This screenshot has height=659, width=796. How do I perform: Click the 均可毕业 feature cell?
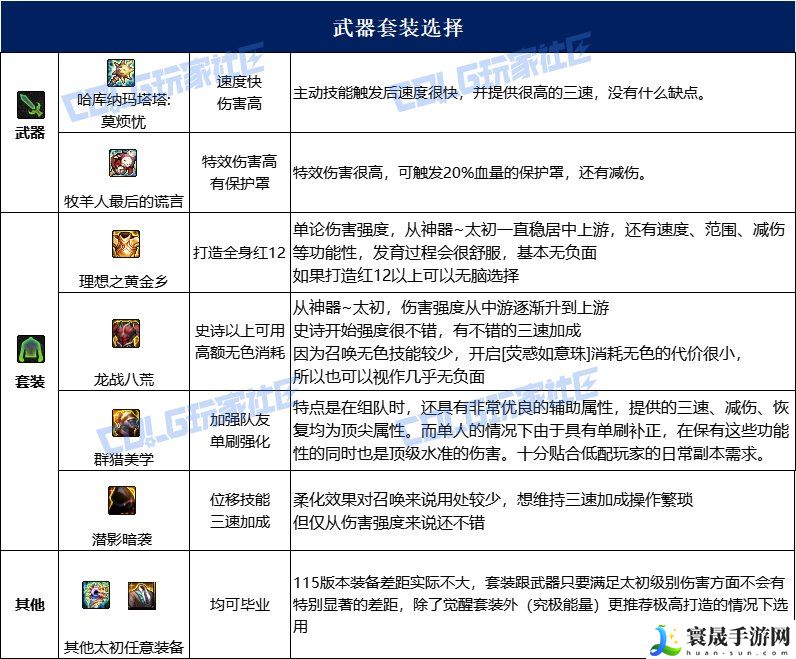point(240,605)
